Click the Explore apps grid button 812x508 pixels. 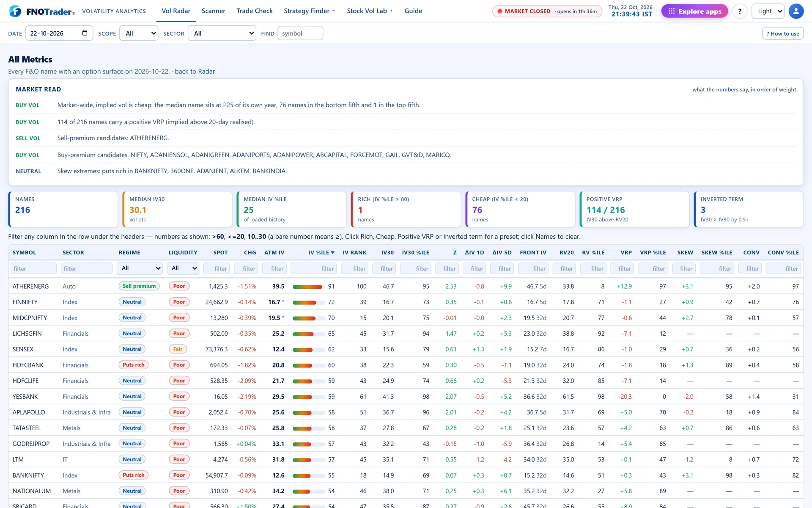pyautogui.click(x=694, y=11)
